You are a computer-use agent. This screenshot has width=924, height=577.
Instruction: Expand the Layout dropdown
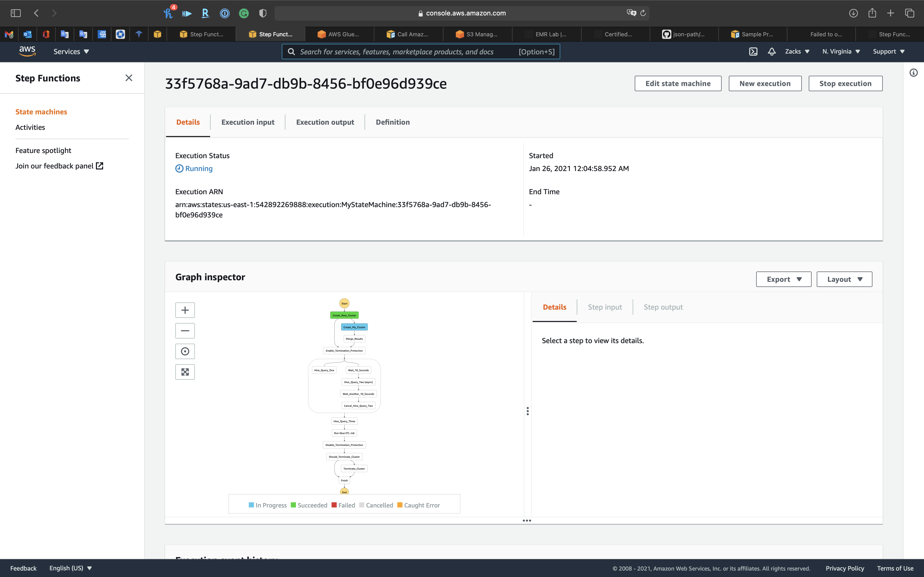[844, 279]
